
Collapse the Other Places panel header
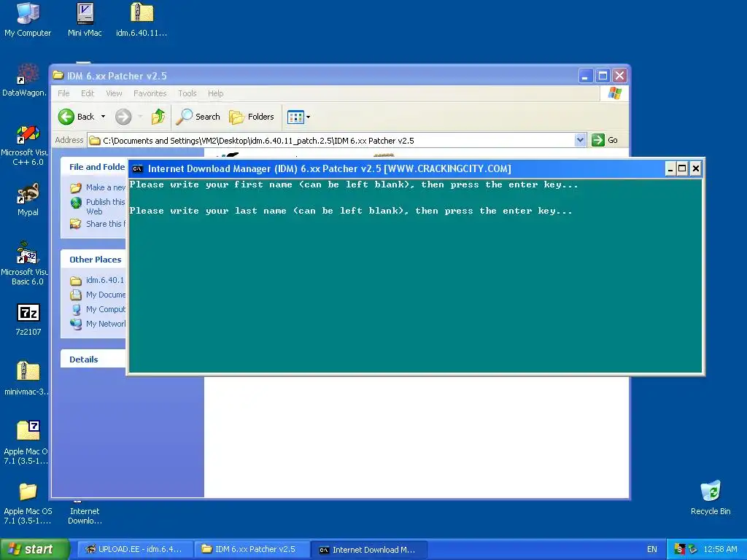pos(94,260)
